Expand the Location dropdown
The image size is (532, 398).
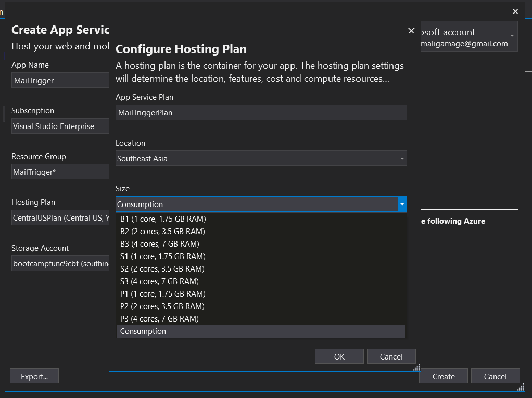[x=402, y=159]
